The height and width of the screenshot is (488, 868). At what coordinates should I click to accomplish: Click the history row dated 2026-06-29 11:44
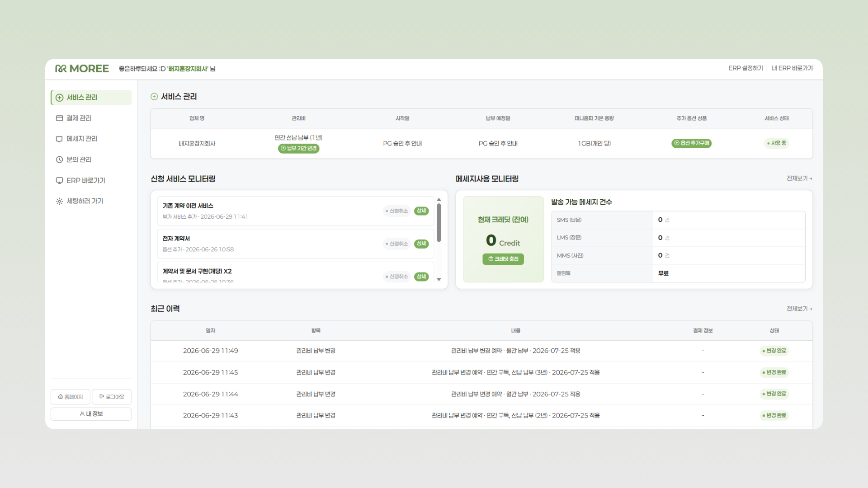(x=481, y=394)
